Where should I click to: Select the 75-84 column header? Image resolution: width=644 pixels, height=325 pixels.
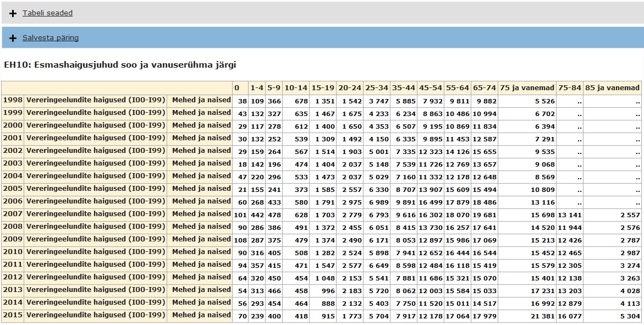(569, 88)
